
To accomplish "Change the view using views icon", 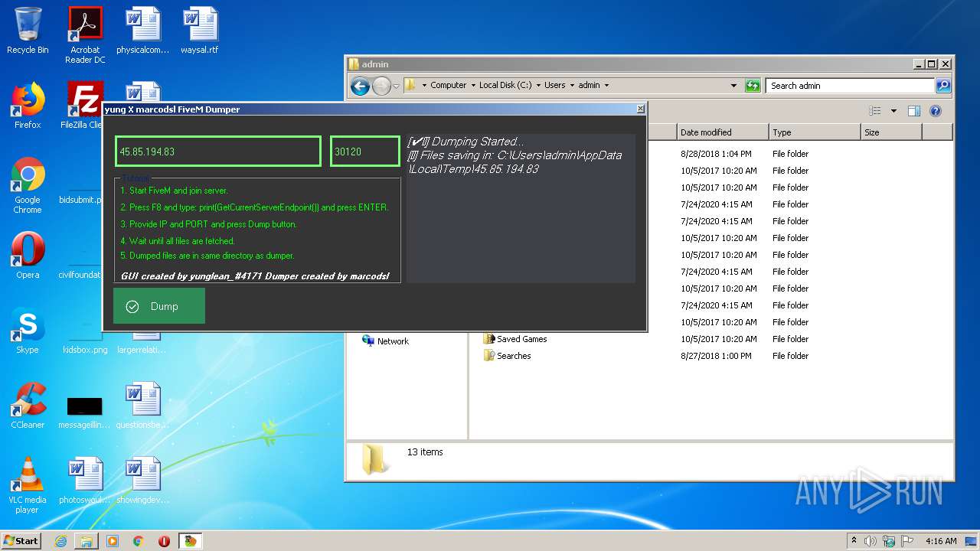I will (x=875, y=111).
